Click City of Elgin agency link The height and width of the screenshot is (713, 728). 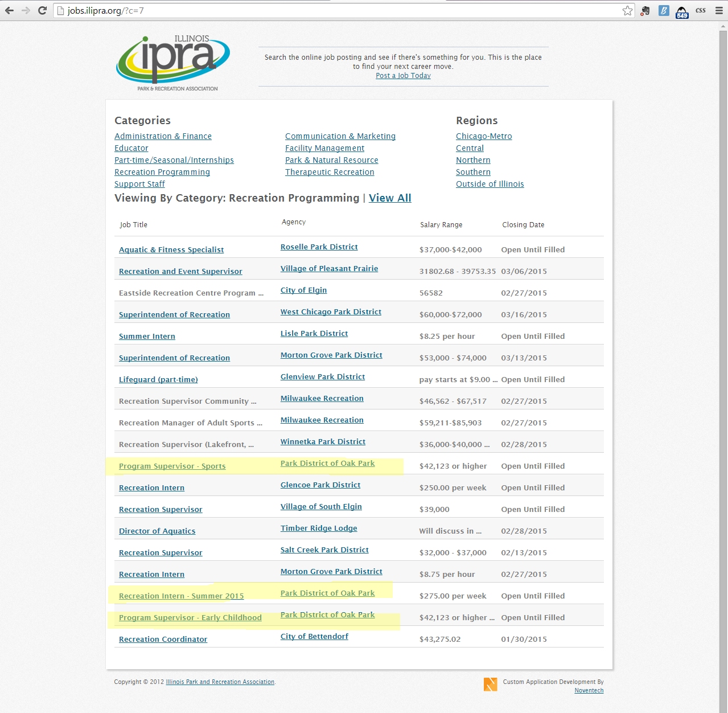pyautogui.click(x=303, y=290)
